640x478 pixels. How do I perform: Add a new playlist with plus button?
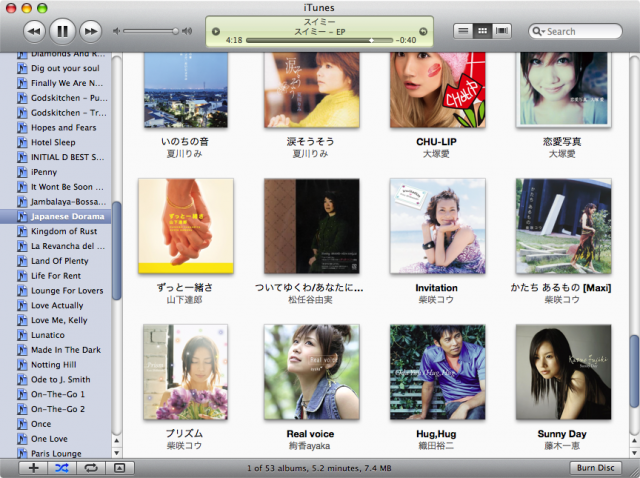(33, 468)
